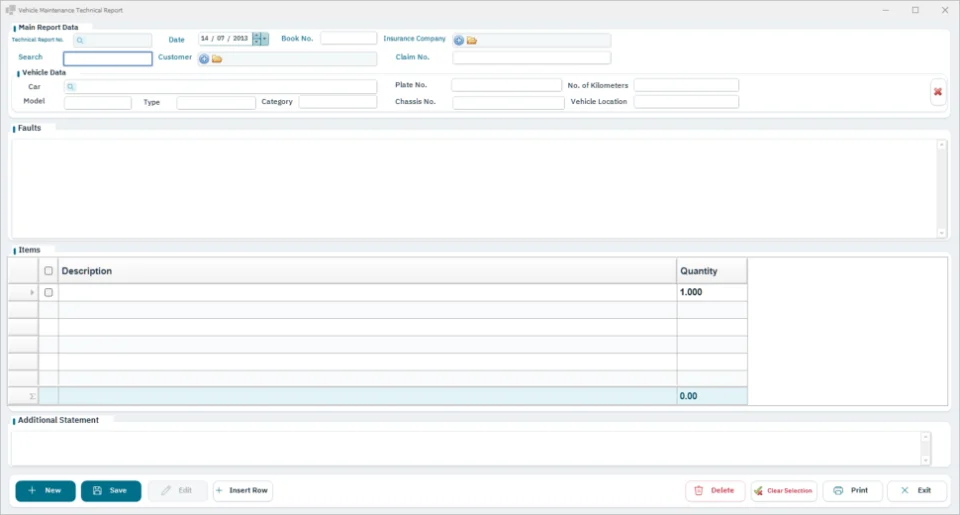Click the Date spinner arrows

click(257, 39)
